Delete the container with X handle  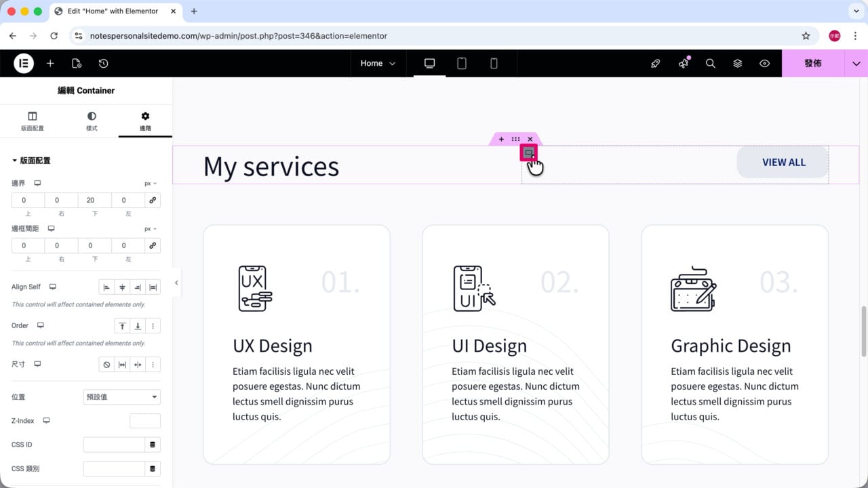(x=530, y=139)
